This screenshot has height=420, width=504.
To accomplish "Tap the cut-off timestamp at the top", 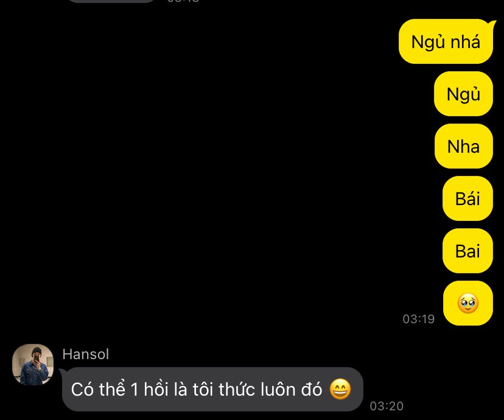I will 183,1.
